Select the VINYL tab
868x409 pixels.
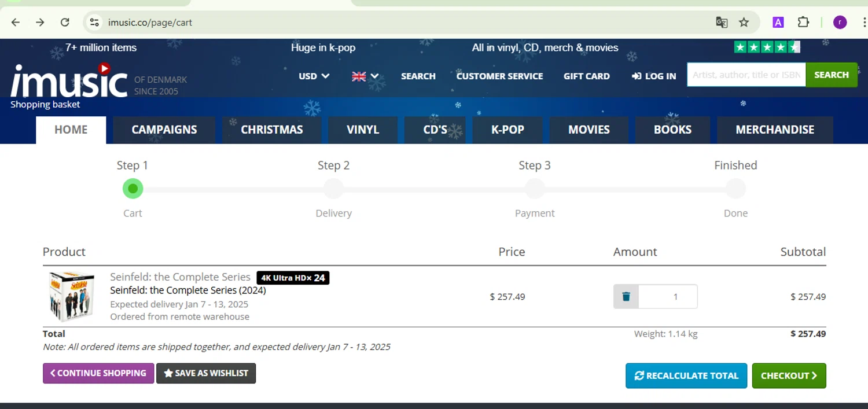(x=363, y=130)
